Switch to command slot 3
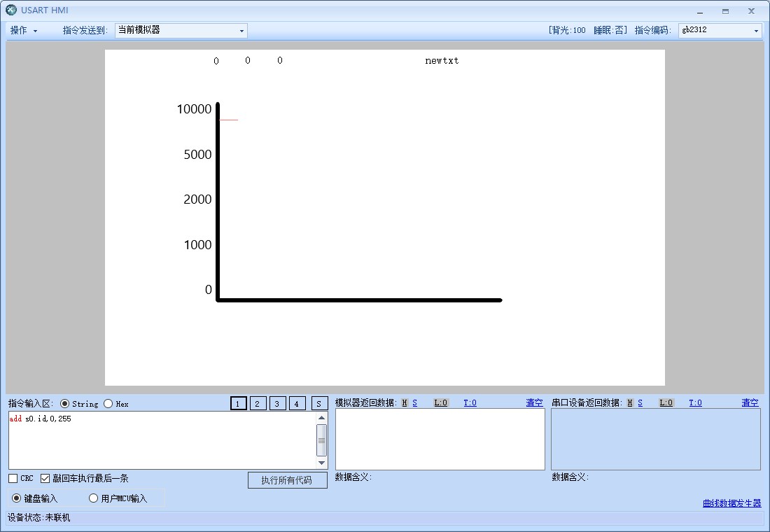This screenshot has width=770, height=532. tap(278, 403)
